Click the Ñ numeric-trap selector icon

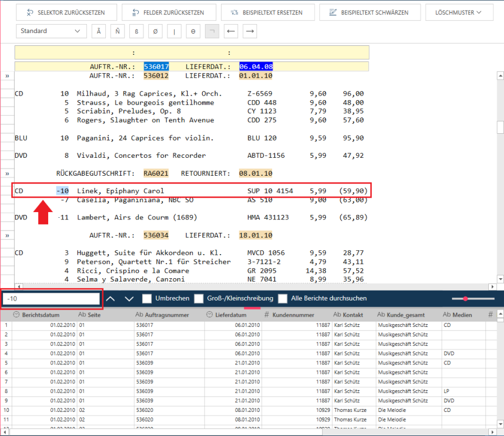[x=118, y=31]
